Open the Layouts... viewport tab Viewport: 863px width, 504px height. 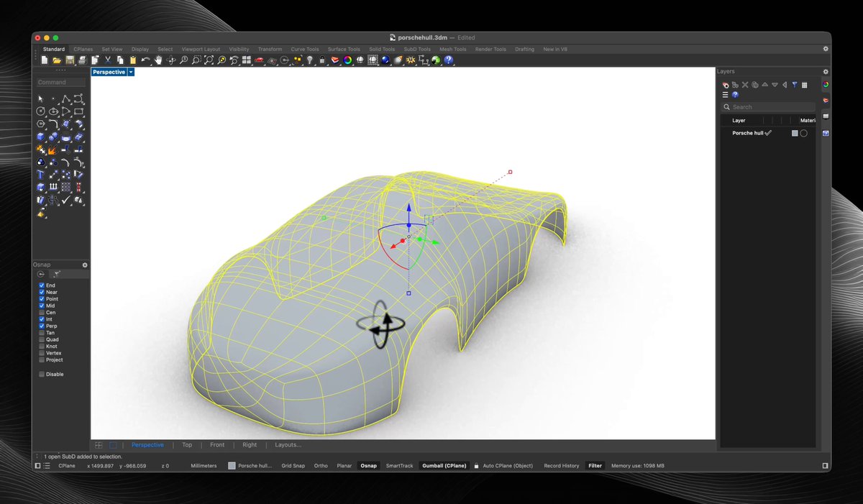(288, 445)
